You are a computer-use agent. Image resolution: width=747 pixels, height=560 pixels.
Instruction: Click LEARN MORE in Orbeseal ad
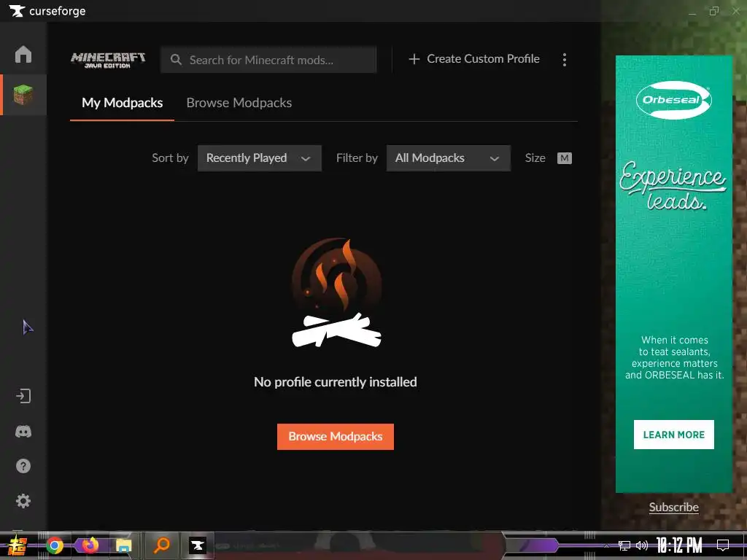click(673, 435)
